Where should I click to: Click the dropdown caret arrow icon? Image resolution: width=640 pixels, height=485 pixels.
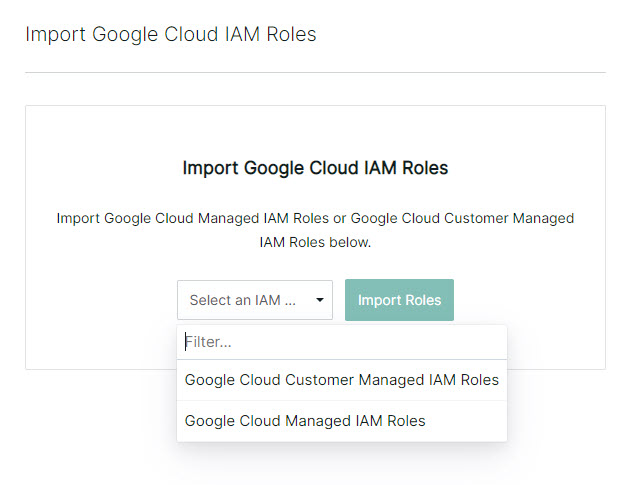tap(320, 300)
